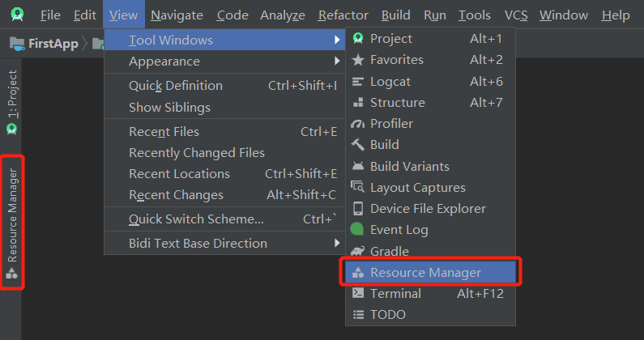Open Layout Captures tool window

(430, 188)
